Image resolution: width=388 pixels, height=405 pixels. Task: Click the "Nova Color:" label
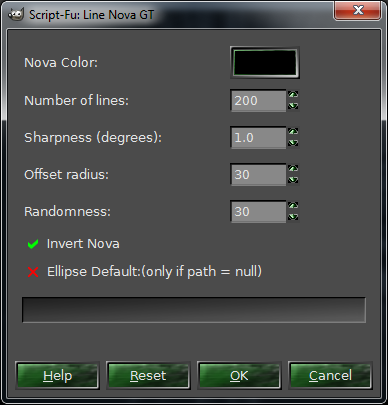pyautogui.click(x=61, y=63)
